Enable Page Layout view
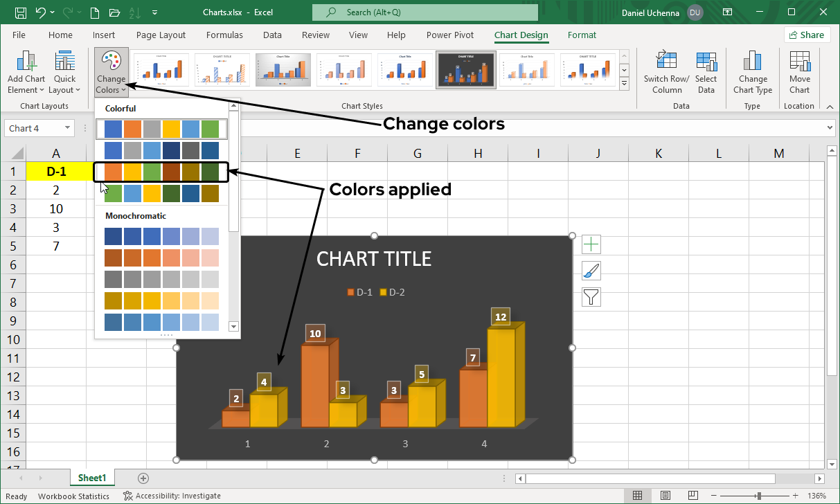Viewport: 840px width, 504px height. tap(665, 495)
